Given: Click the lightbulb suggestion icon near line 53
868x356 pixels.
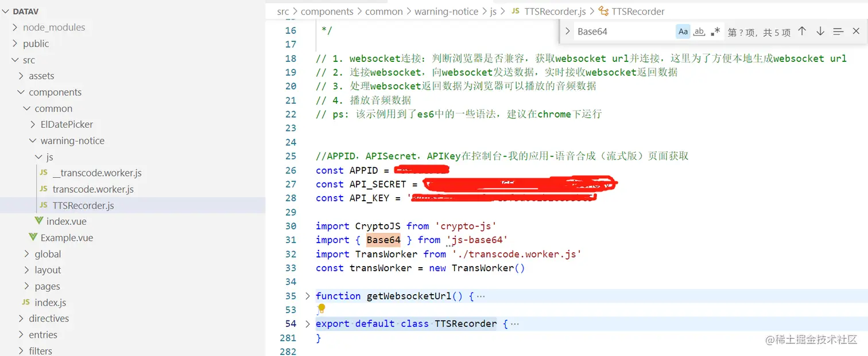Looking at the screenshot, I should [x=321, y=308].
